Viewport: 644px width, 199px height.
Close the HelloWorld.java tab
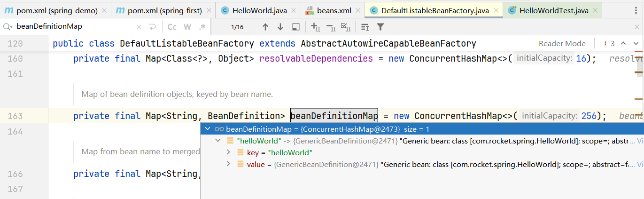tap(294, 10)
